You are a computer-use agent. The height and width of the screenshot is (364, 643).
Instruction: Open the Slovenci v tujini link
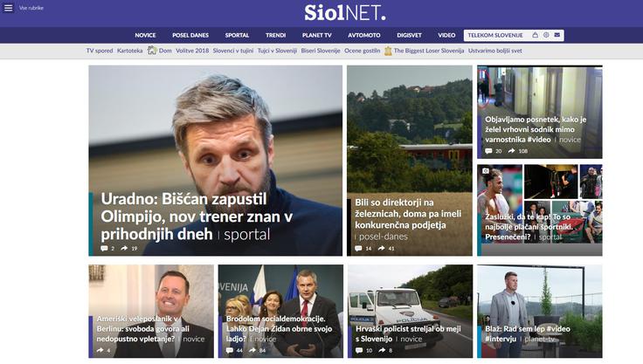233,51
